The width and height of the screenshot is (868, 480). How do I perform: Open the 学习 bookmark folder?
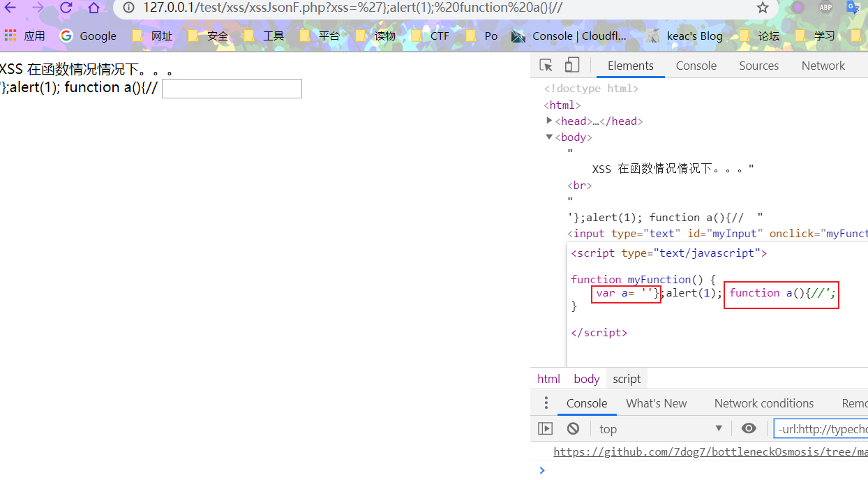815,36
